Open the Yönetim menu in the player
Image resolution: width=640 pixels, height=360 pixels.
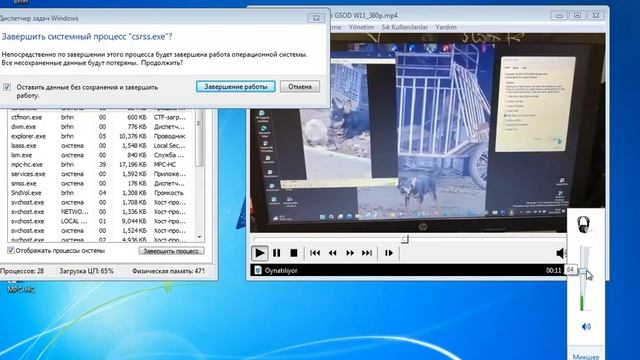(x=361, y=27)
